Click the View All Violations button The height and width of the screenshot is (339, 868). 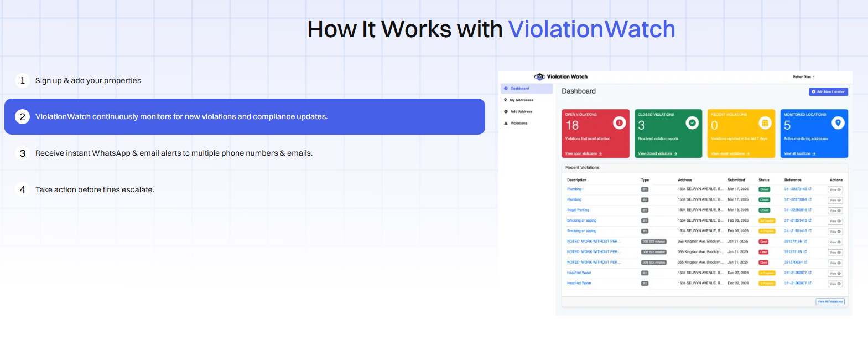tap(830, 302)
